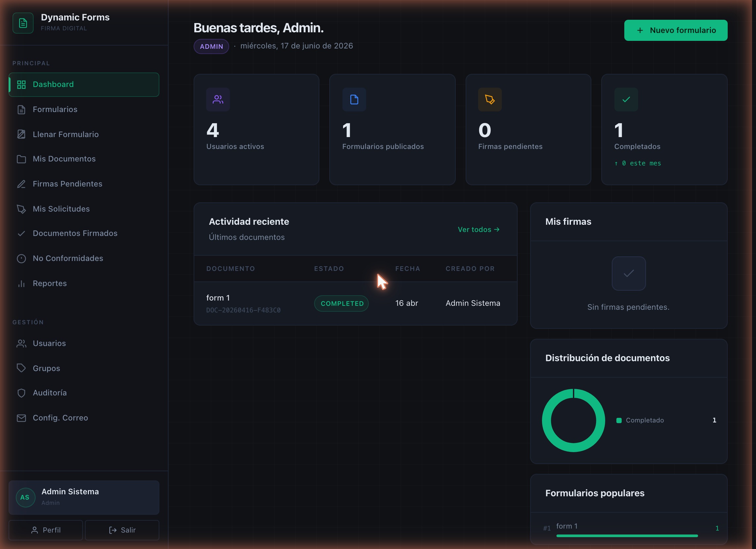Open Documentos Firmados page
756x549 pixels.
click(84, 234)
